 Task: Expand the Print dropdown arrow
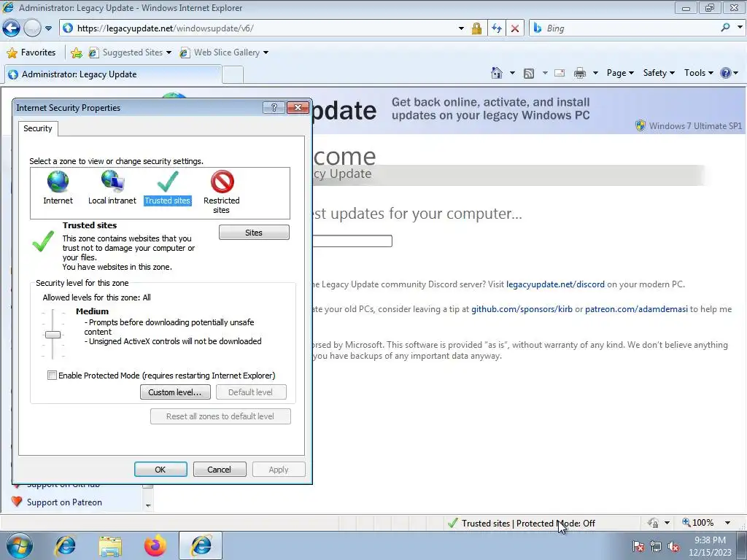click(595, 73)
